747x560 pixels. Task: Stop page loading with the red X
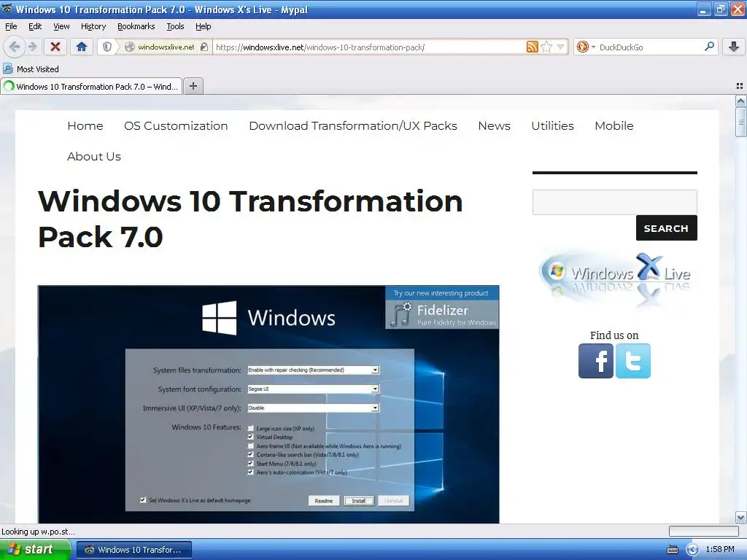[55, 47]
